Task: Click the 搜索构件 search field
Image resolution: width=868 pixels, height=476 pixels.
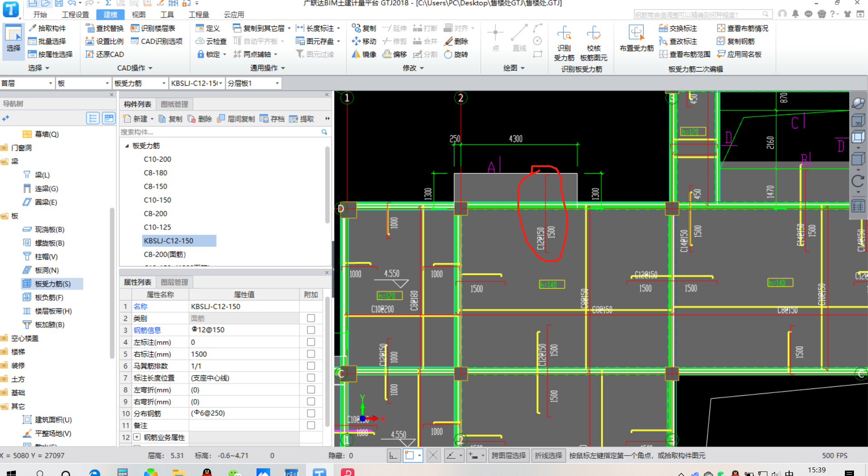Action: [x=220, y=132]
